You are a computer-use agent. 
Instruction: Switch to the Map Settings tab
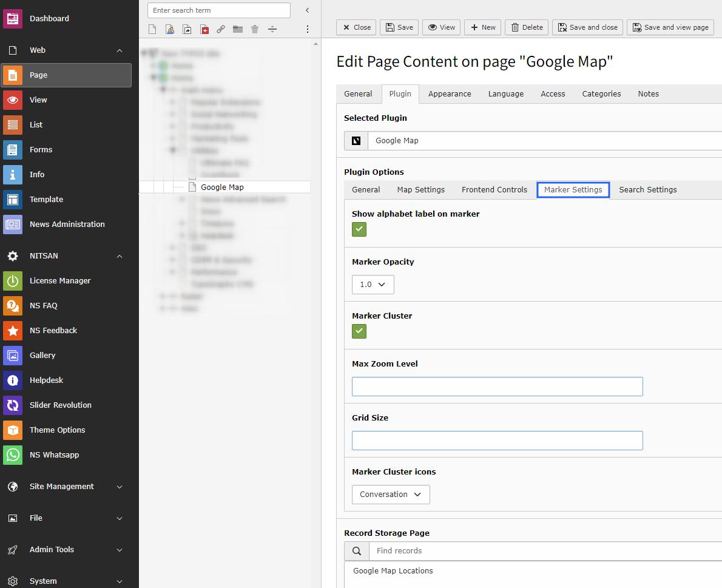[x=421, y=190]
